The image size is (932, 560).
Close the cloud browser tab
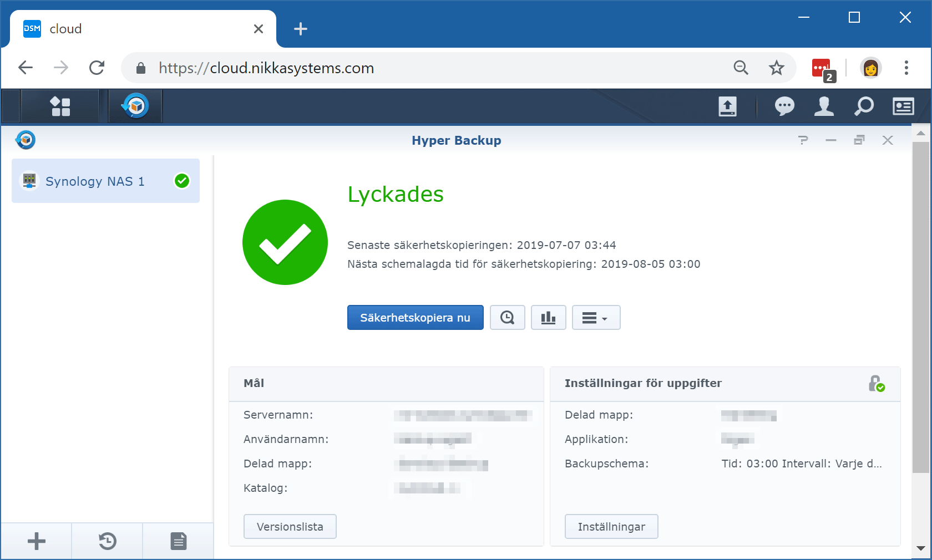pos(259,29)
